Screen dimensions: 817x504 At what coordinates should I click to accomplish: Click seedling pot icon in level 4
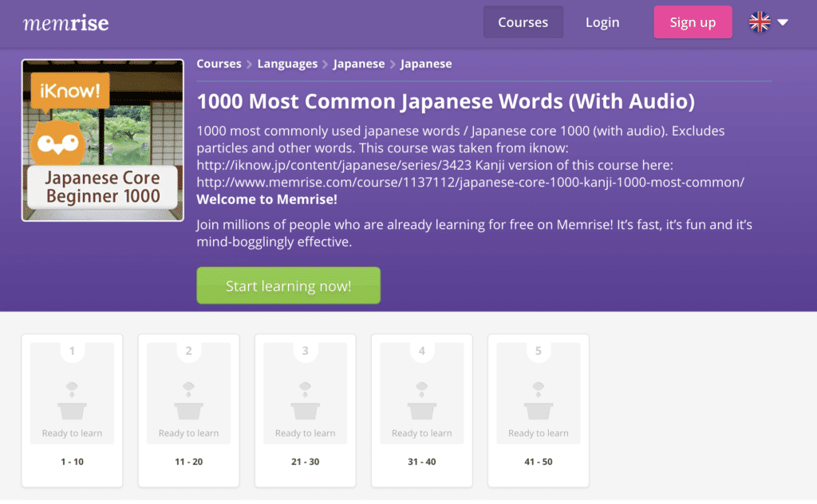click(x=421, y=401)
